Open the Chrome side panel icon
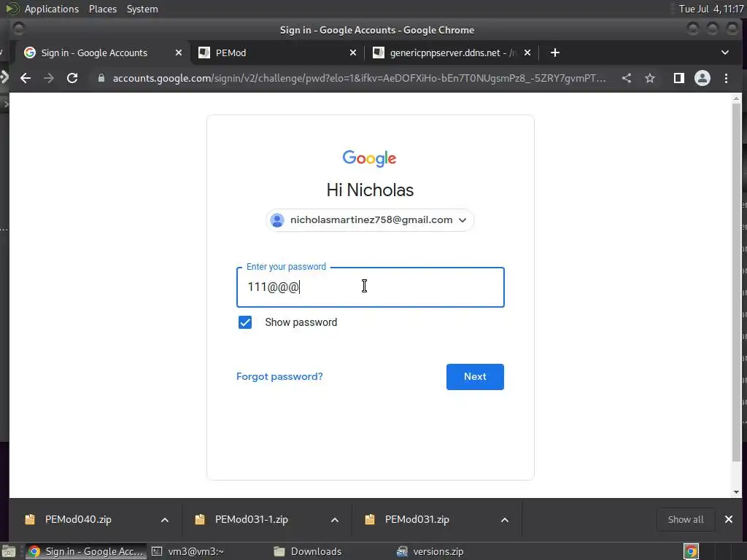Viewport: 747px width, 560px height. pos(679,78)
